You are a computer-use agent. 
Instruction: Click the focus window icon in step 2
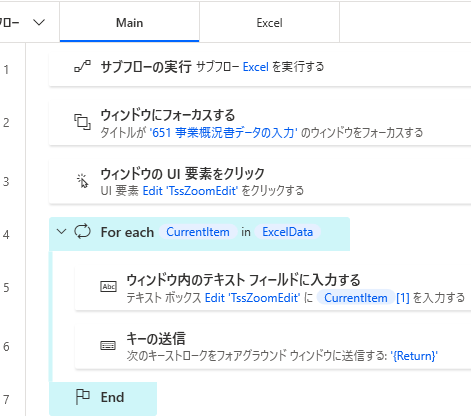point(82,122)
